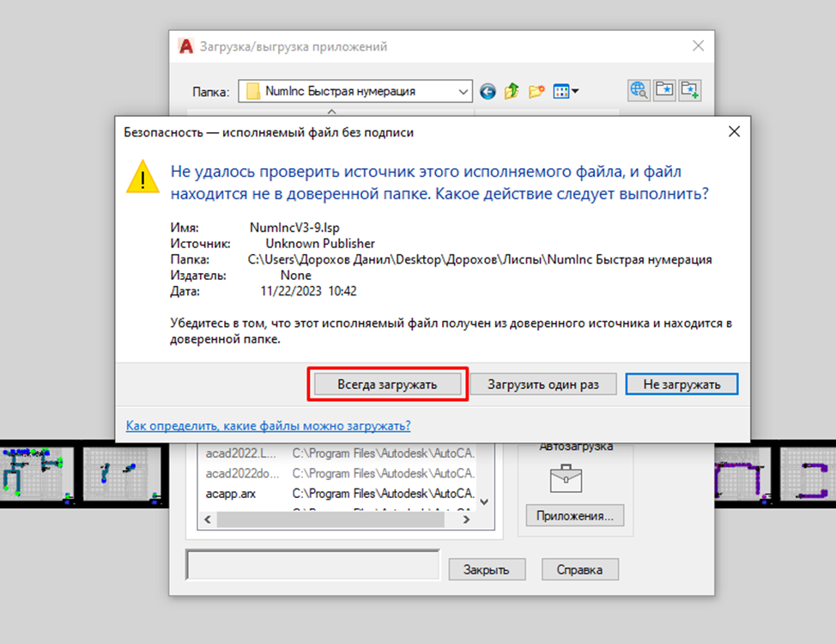
Task: Click the horizontal scrollbar left arrow
Action: pos(208,519)
